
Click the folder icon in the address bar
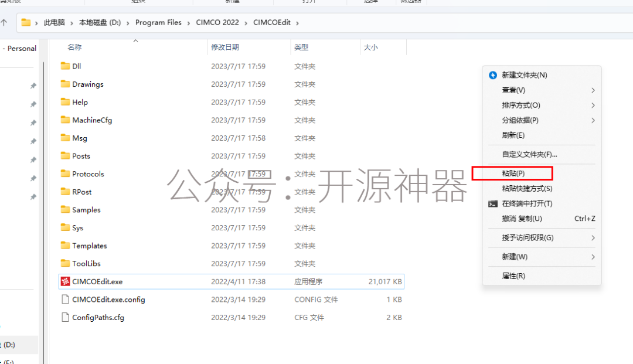click(26, 22)
